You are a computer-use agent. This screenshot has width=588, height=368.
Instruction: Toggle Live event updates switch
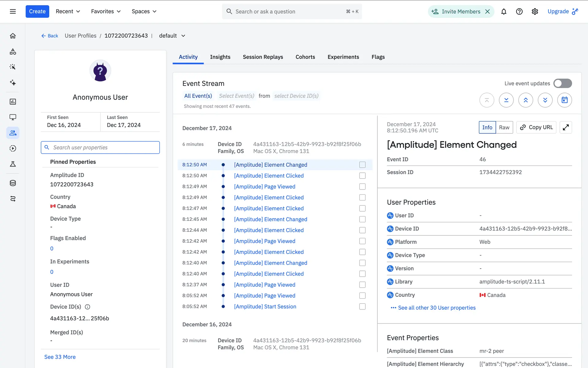pos(562,83)
